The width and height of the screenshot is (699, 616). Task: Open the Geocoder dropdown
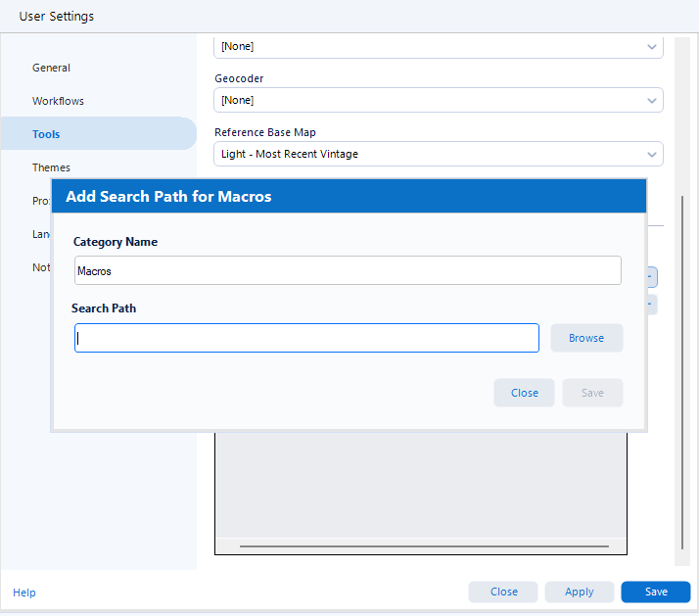point(431,100)
